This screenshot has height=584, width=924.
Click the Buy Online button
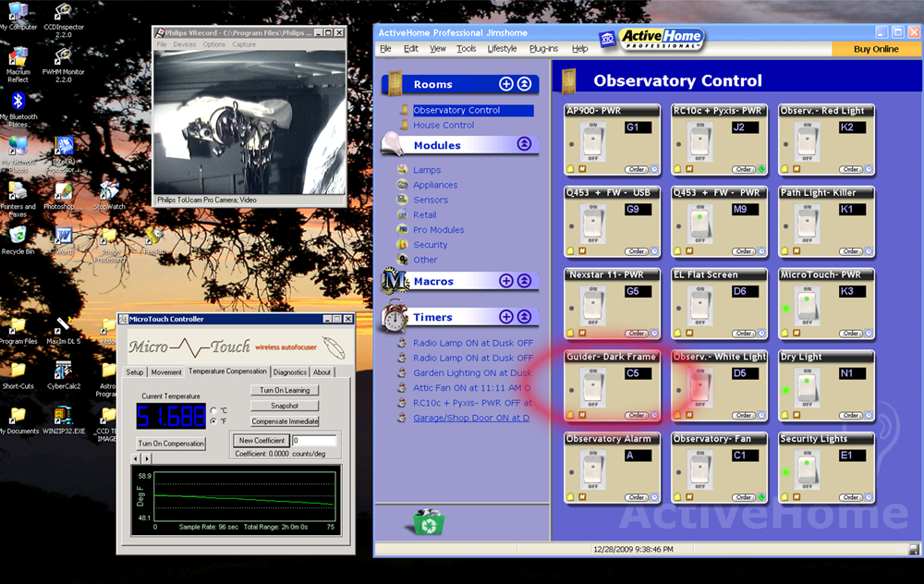click(876, 49)
